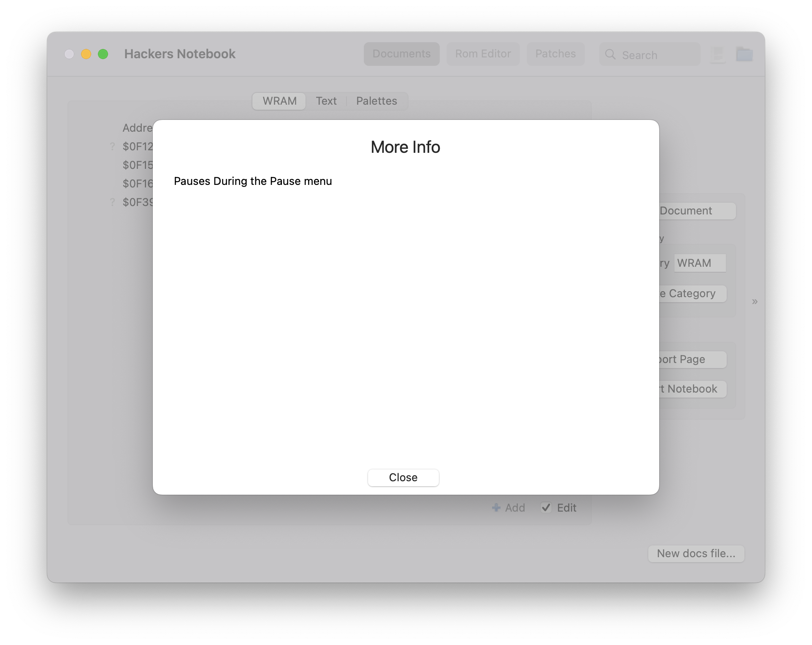Switch to the Palettes tab
Image resolution: width=812 pixels, height=645 pixels.
click(376, 101)
